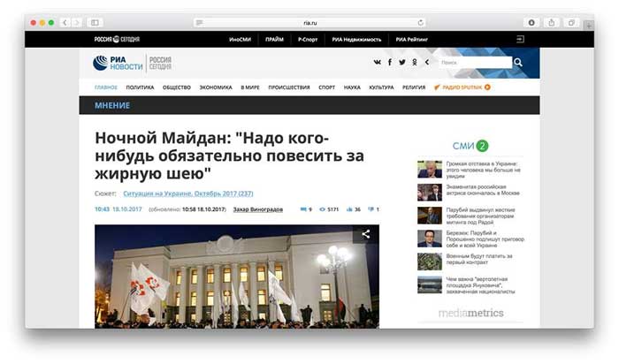
Task: Click the search magnifier button
Action: pyautogui.click(x=518, y=63)
